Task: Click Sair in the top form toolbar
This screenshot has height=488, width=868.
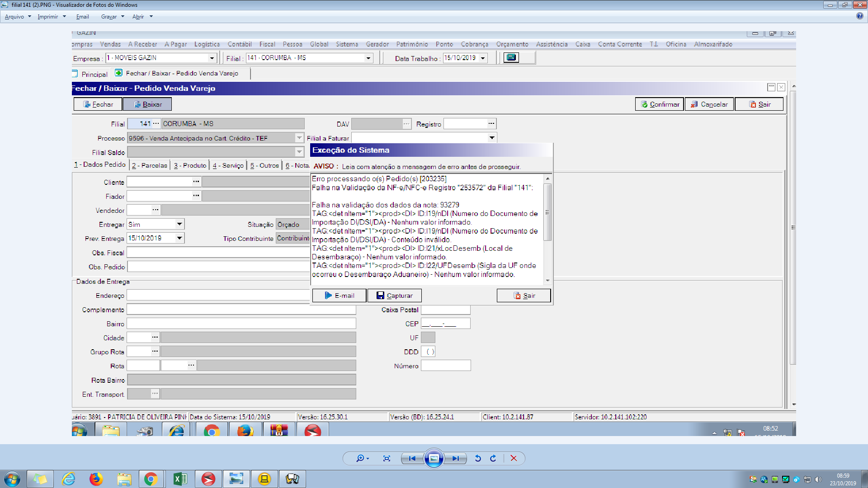Action: (x=759, y=104)
